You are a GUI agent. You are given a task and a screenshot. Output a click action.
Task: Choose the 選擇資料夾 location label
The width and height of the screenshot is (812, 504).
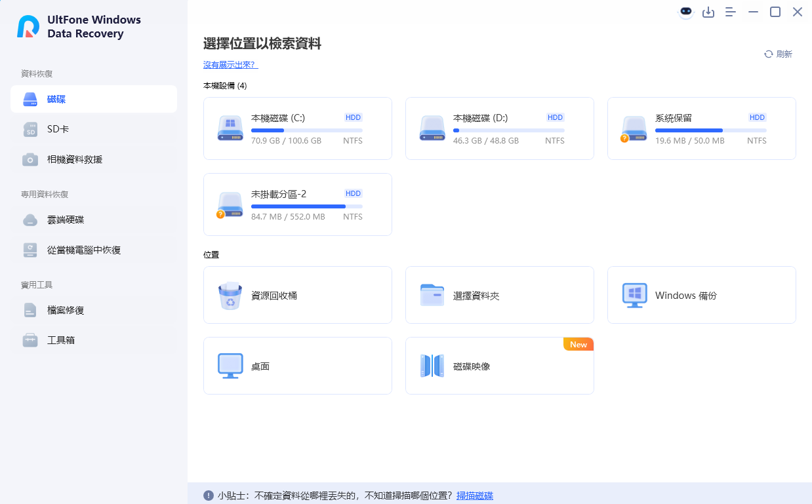476,296
